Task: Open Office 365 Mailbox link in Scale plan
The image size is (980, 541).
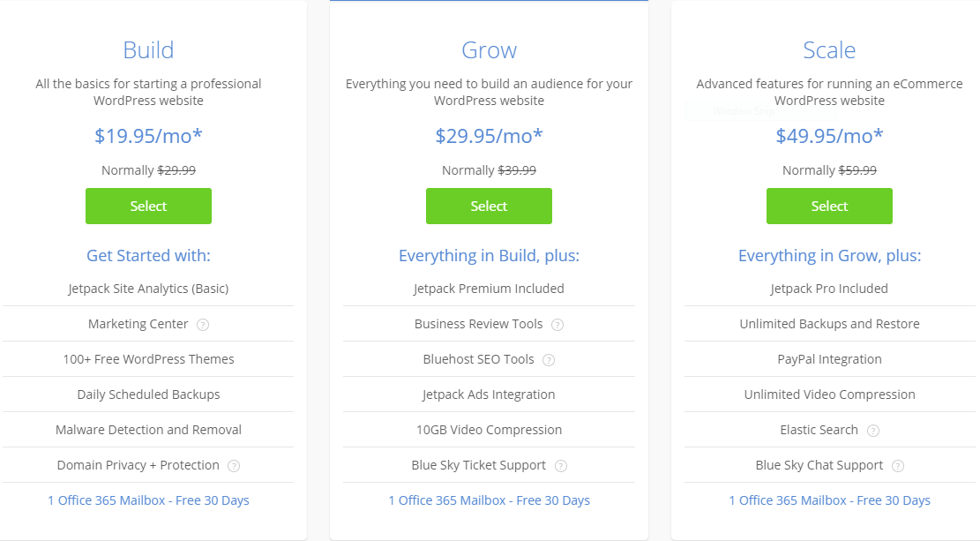Action: (x=829, y=500)
